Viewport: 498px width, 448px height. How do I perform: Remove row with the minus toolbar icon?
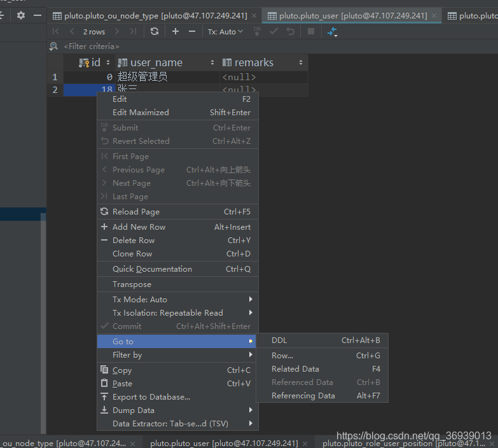point(192,31)
